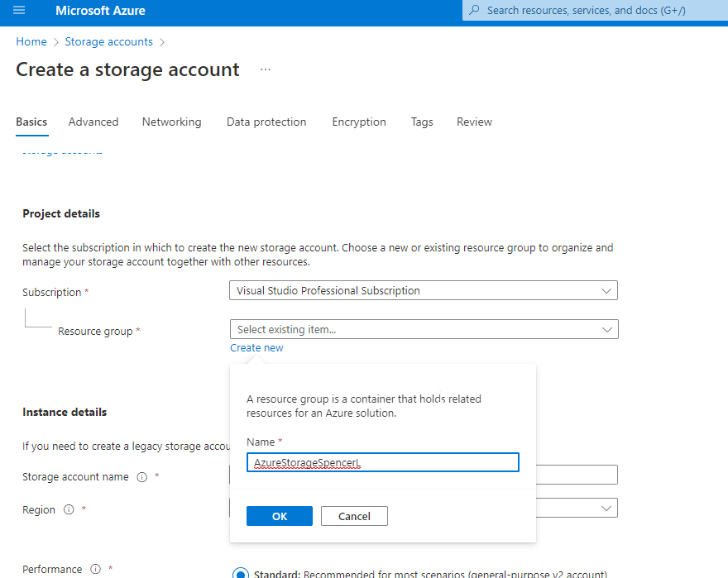Jump to the Review tab
The width and height of the screenshot is (728, 578).
click(474, 122)
